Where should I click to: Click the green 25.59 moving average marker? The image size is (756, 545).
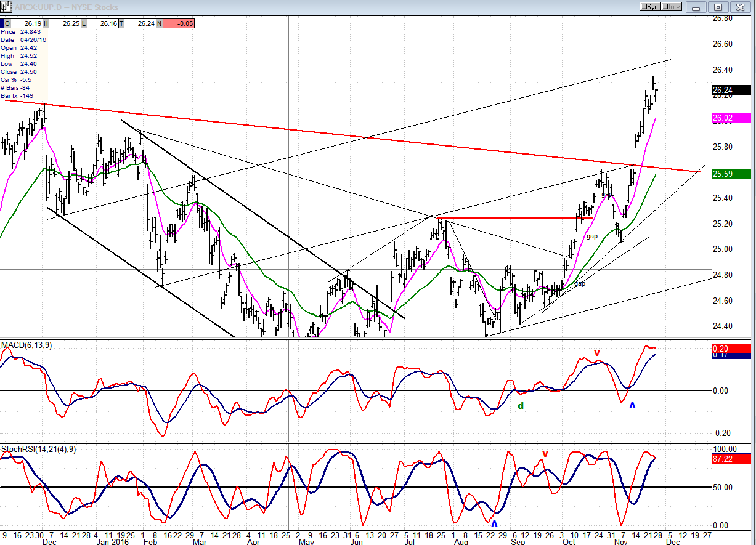[x=731, y=174]
